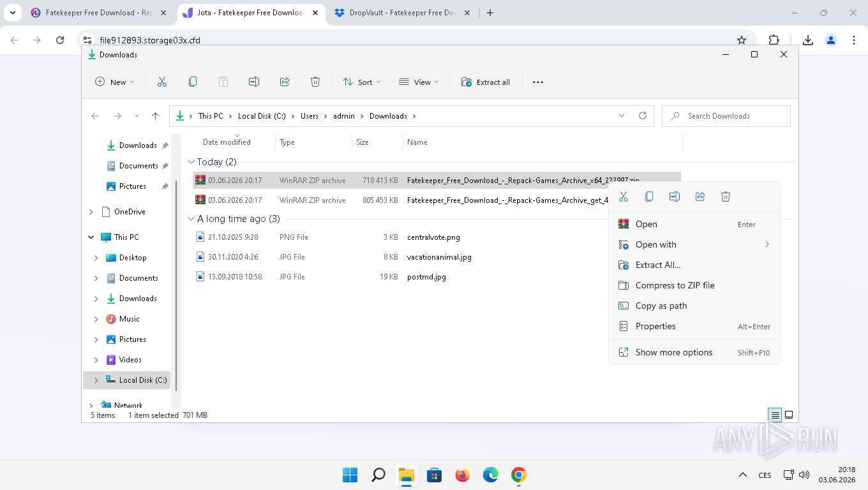Click the Delete trash icon in Explorer toolbar

(315, 82)
